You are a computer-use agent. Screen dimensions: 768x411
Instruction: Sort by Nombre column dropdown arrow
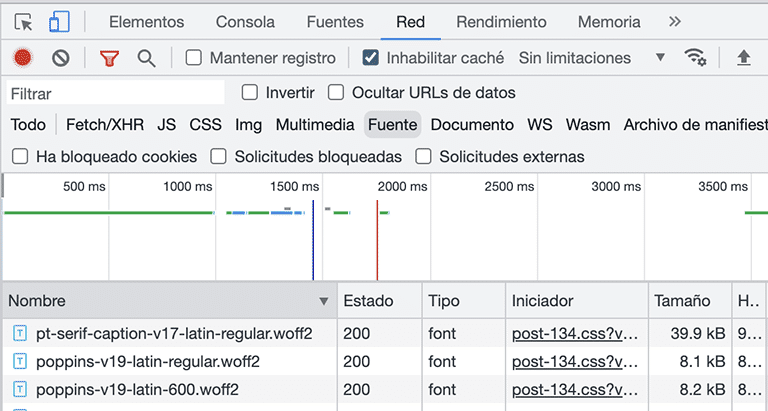(324, 301)
